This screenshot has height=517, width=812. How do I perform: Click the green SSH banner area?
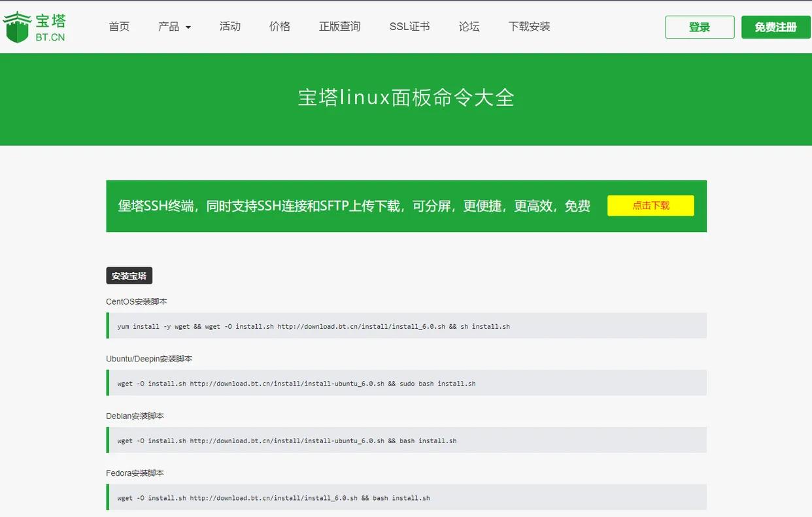click(x=353, y=205)
